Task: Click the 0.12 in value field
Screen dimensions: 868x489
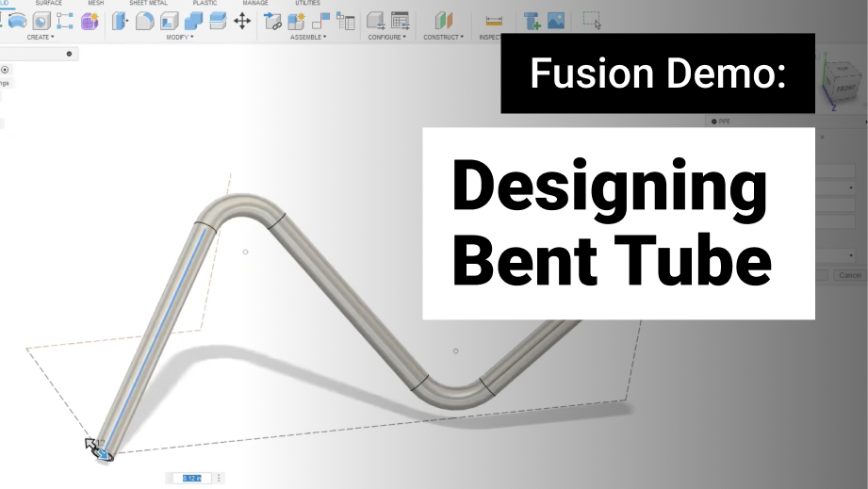Action: [x=191, y=478]
